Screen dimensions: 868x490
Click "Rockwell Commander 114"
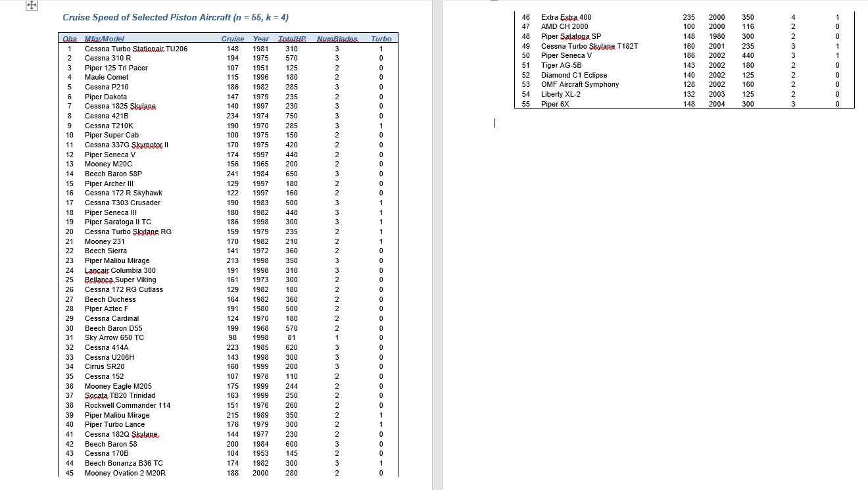[x=128, y=405]
